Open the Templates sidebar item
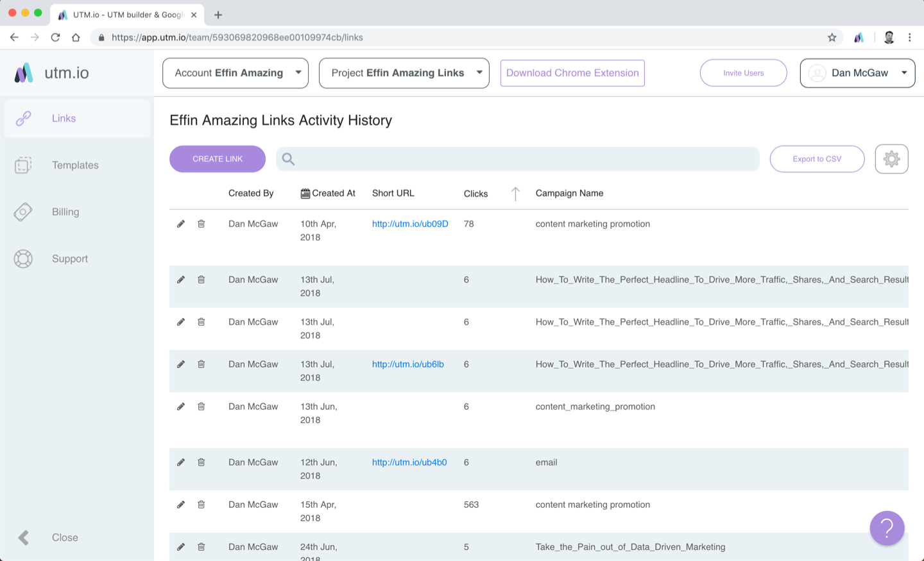 pos(77,165)
